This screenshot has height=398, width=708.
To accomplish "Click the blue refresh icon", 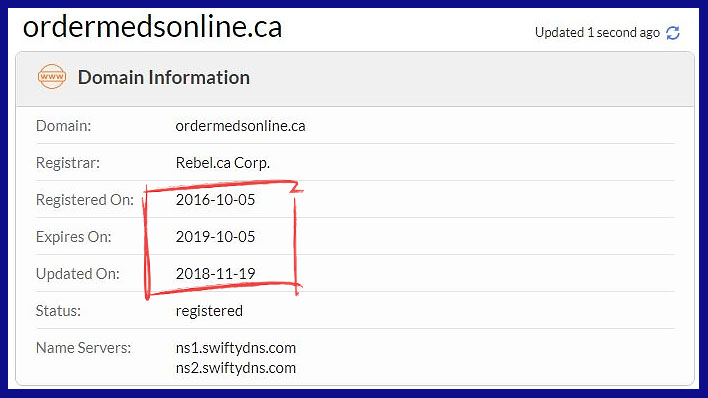I will click(673, 33).
